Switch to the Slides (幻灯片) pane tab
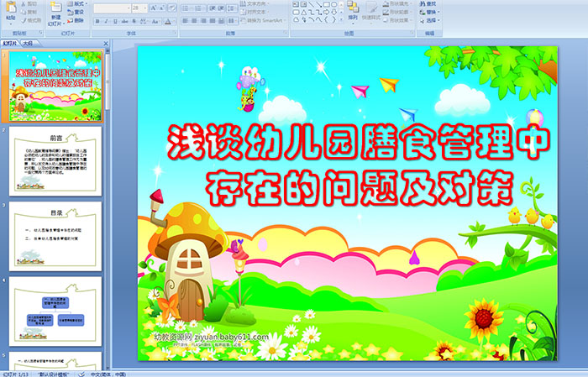The width and height of the screenshot is (588, 377). click(x=9, y=44)
